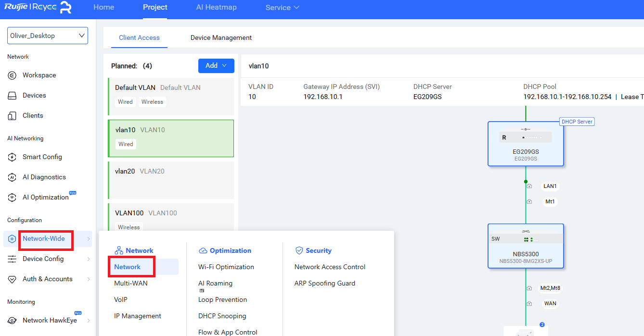Click the Ruijie Reyee logo
The image size is (644, 336).
pos(38,7)
